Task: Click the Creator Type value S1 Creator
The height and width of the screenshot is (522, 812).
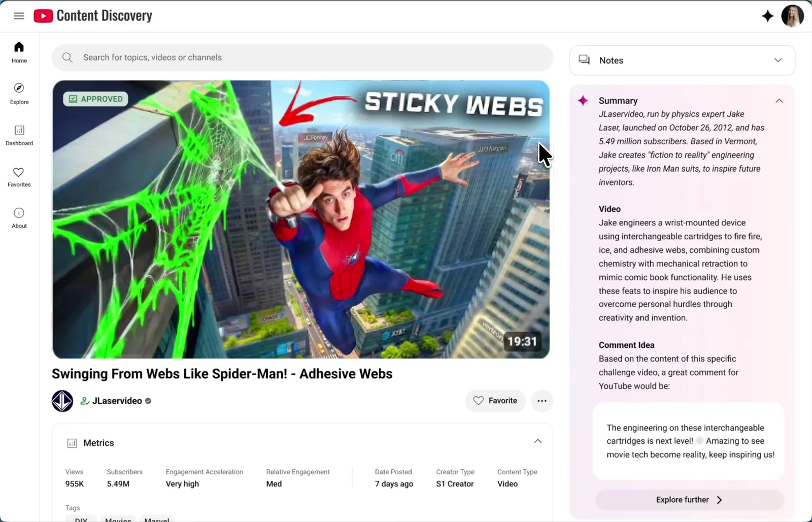Action: [x=455, y=484]
